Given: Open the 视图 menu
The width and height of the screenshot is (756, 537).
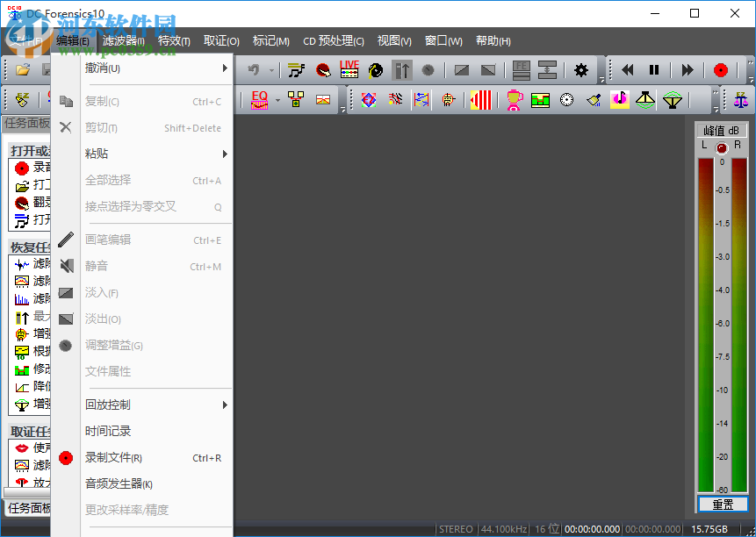Looking at the screenshot, I should point(394,41).
